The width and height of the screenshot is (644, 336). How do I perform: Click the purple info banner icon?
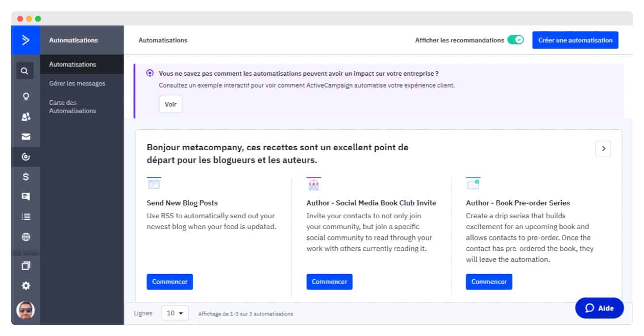150,73
